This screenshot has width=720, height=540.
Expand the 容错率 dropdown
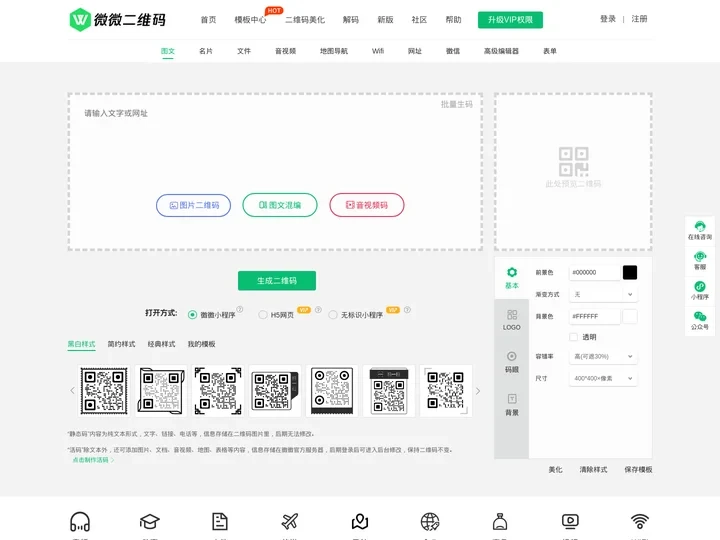(x=603, y=356)
